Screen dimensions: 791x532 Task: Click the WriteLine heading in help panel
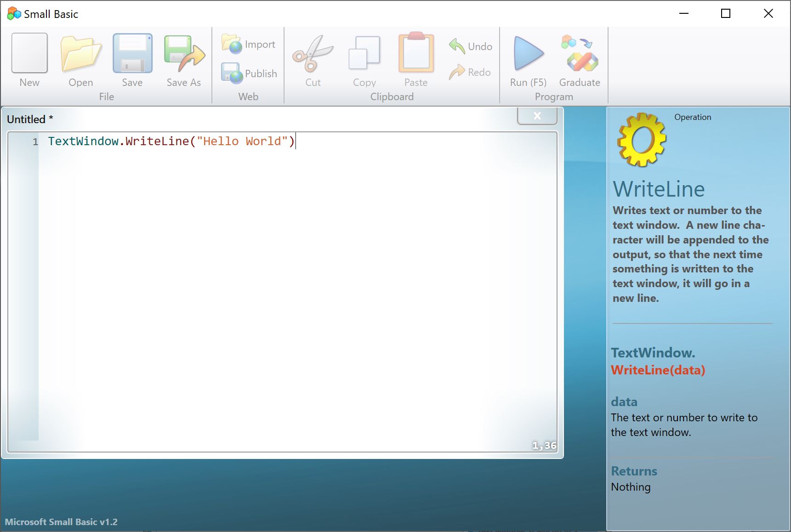(659, 189)
